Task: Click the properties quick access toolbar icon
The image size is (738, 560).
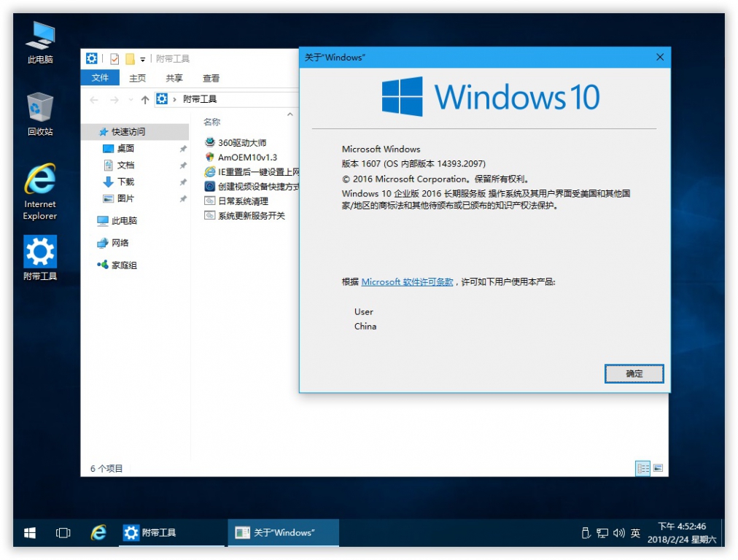Action: tap(114, 59)
